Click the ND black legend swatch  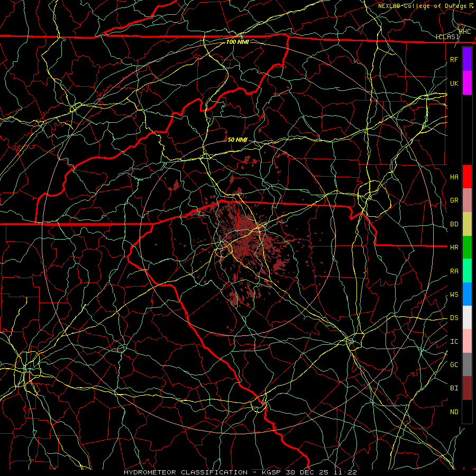tap(467, 411)
